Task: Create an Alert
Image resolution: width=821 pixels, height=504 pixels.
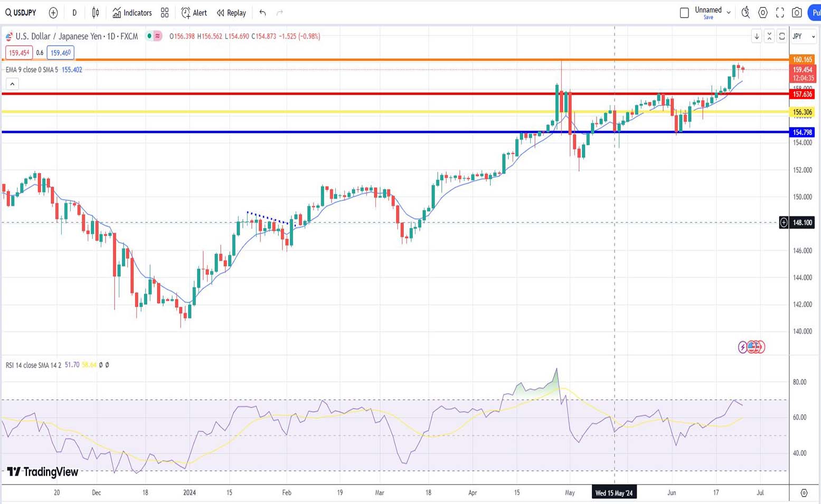Action: tap(194, 13)
